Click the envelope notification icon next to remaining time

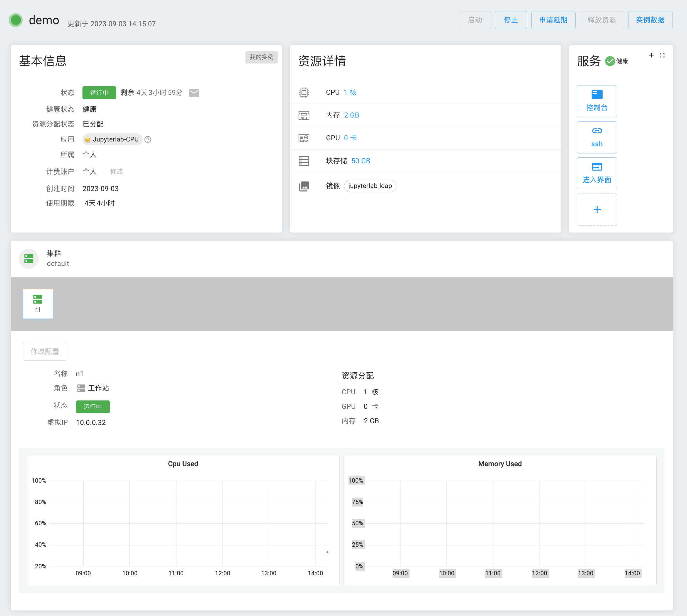(194, 93)
